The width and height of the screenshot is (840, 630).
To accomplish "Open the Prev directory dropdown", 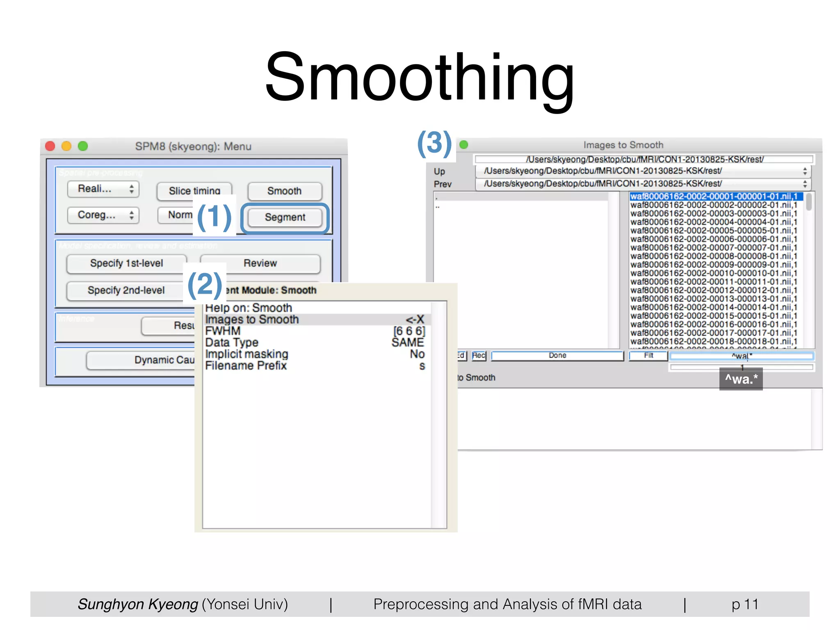I will click(643, 184).
